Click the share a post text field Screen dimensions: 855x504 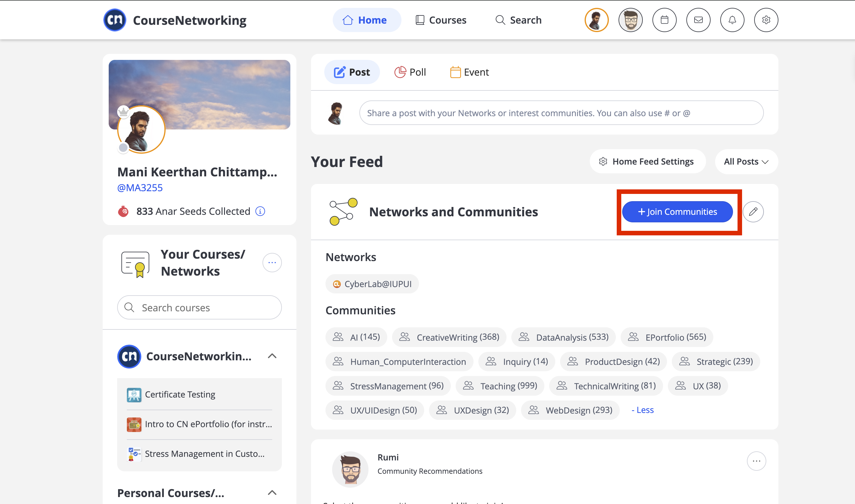coord(561,113)
